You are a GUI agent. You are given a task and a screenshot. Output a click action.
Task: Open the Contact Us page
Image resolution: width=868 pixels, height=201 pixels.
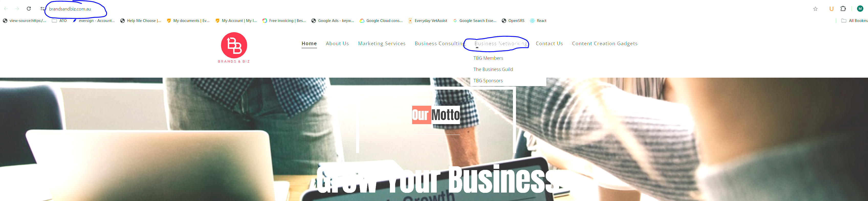[549, 43]
